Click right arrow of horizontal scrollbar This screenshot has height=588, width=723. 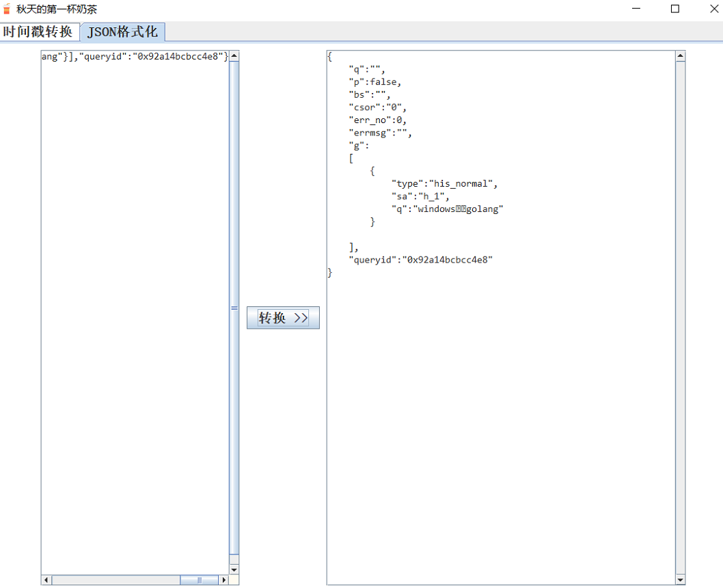[224, 580]
